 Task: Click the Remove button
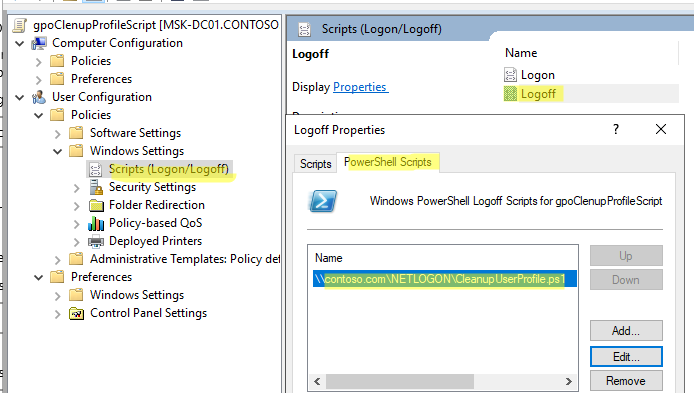626,381
